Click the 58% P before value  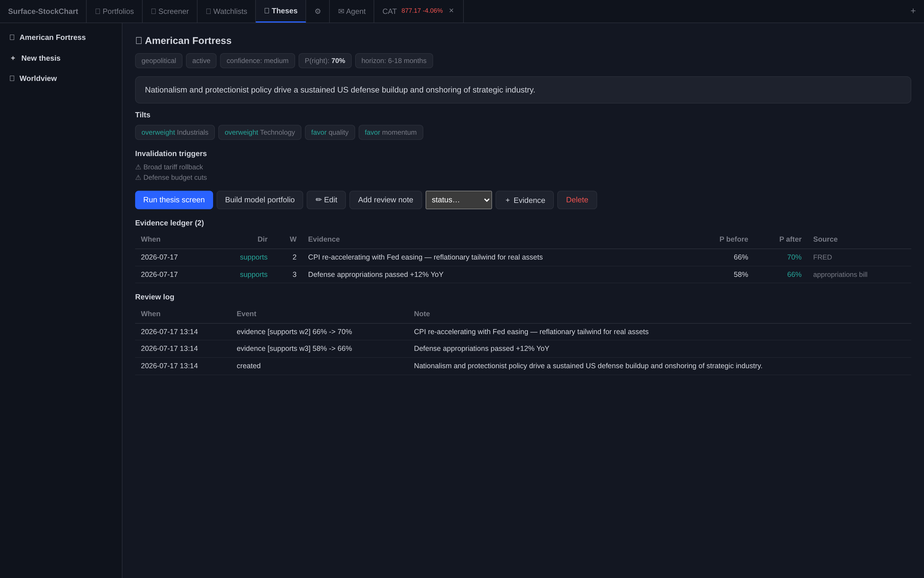point(741,275)
